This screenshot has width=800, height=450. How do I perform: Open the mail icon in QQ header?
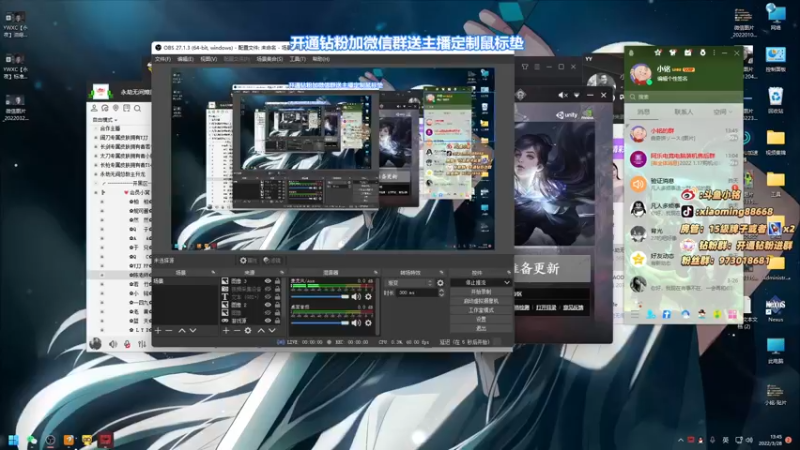[688, 53]
